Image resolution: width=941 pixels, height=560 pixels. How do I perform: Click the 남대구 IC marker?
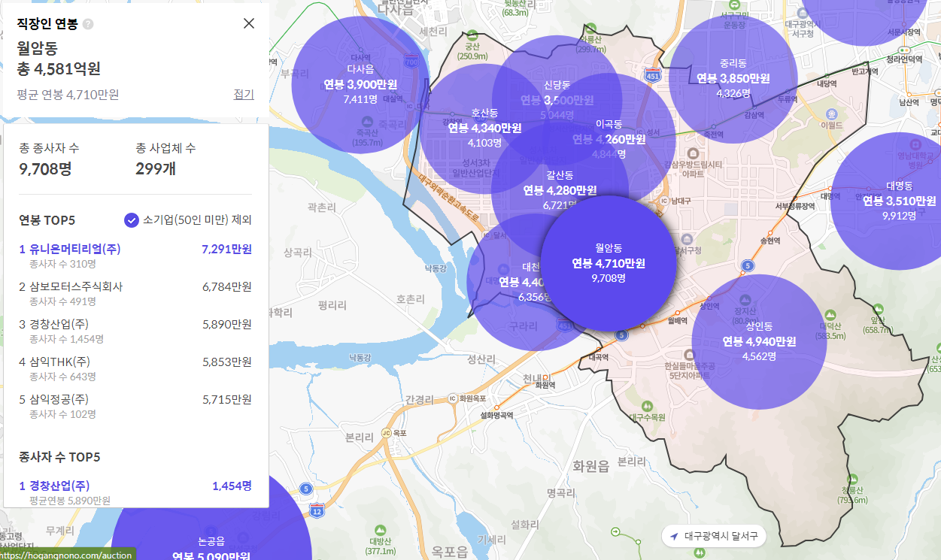(663, 201)
